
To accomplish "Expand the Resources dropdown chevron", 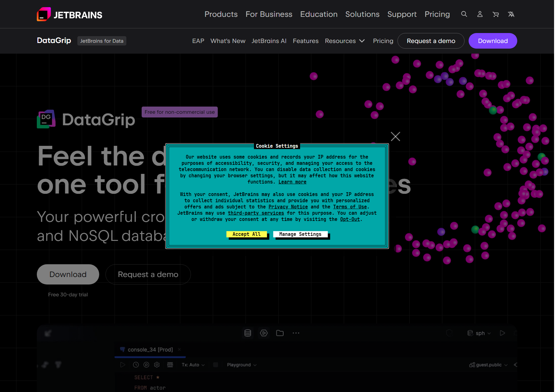I will pyautogui.click(x=362, y=41).
